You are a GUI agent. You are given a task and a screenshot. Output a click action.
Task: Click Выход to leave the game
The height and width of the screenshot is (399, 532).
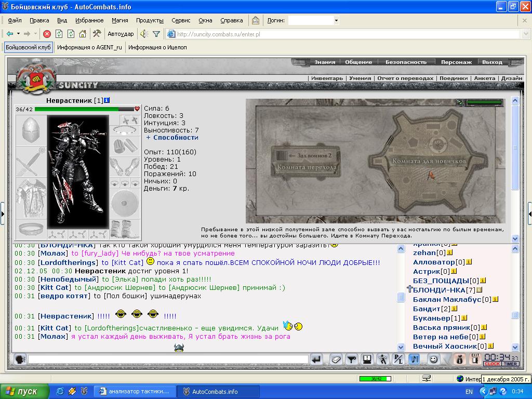492,62
